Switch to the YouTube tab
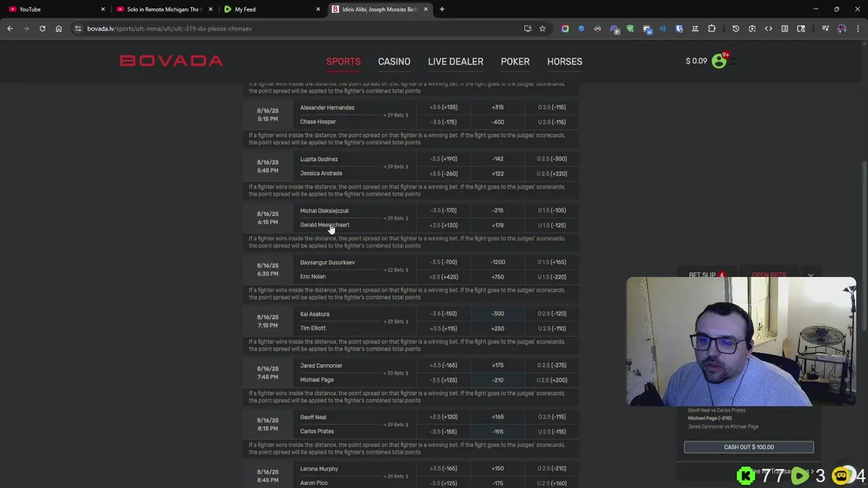This screenshot has width=868, height=488. (54, 9)
